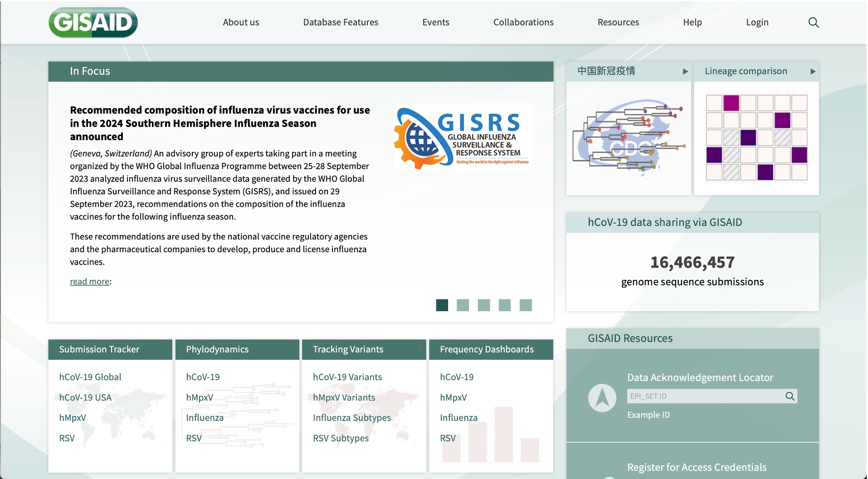Open hCoV-19 Variants under Tracking Variants

pos(347,377)
